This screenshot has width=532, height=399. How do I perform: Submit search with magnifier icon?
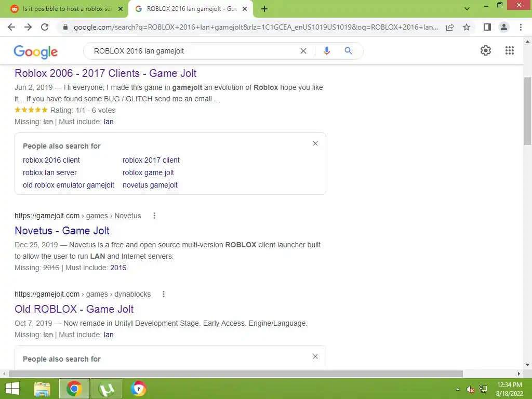pyautogui.click(x=348, y=51)
